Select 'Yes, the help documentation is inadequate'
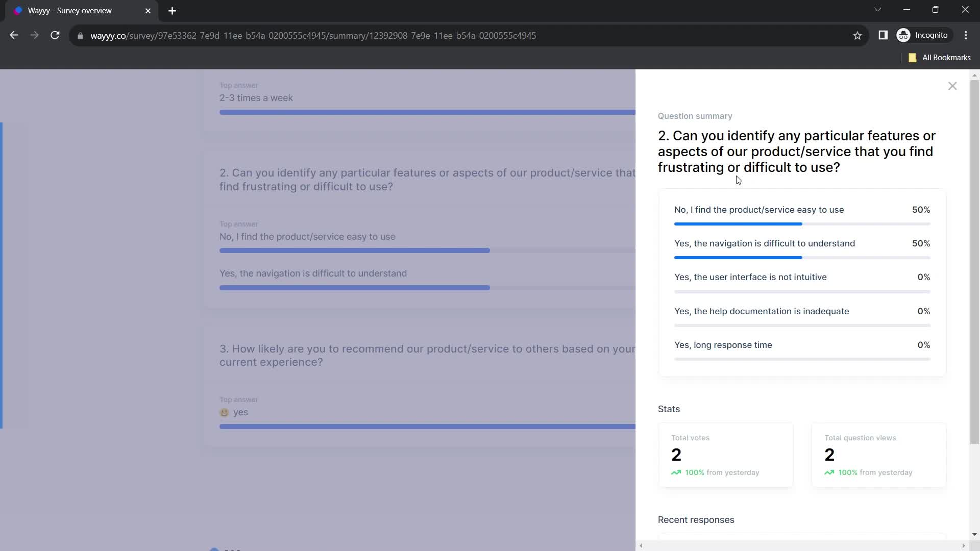 (802, 317)
